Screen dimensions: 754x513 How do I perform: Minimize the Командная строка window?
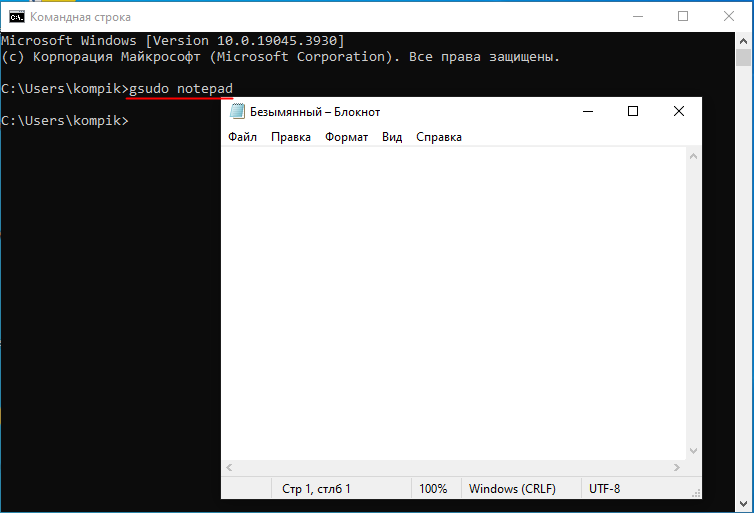638,16
